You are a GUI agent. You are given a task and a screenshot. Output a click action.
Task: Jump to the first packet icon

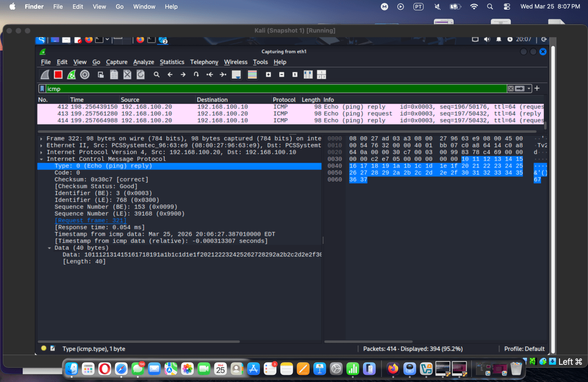click(x=210, y=75)
